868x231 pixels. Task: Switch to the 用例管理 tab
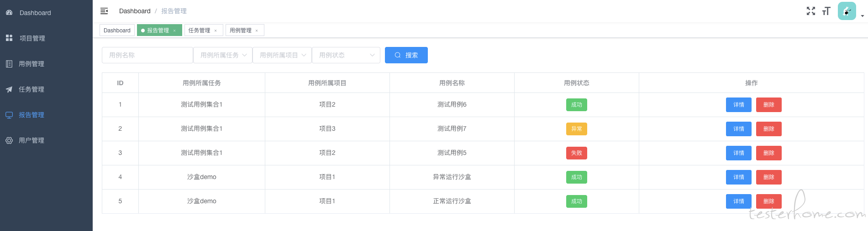pyautogui.click(x=241, y=31)
